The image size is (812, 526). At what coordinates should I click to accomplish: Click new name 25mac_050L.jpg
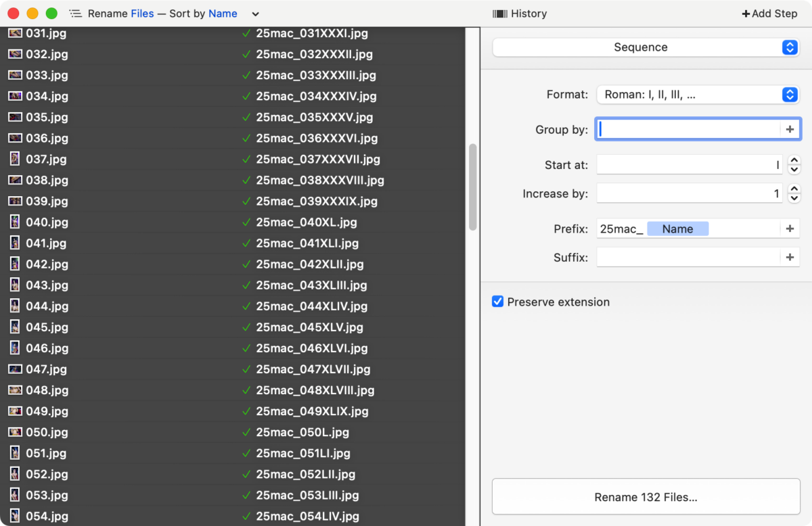click(x=302, y=432)
